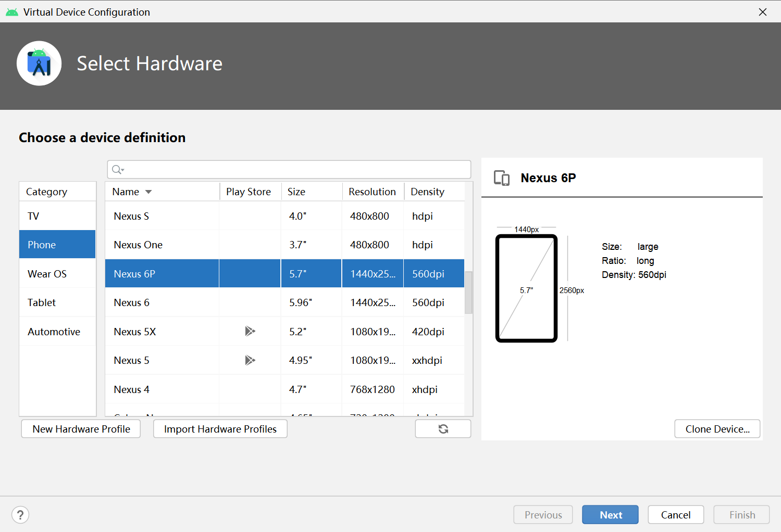Viewport: 781px width, 532px height.
Task: Click the Finish button
Action: point(742,515)
